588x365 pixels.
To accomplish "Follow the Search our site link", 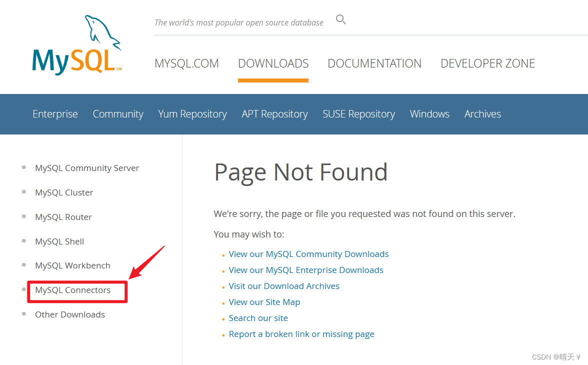I will point(258,318).
